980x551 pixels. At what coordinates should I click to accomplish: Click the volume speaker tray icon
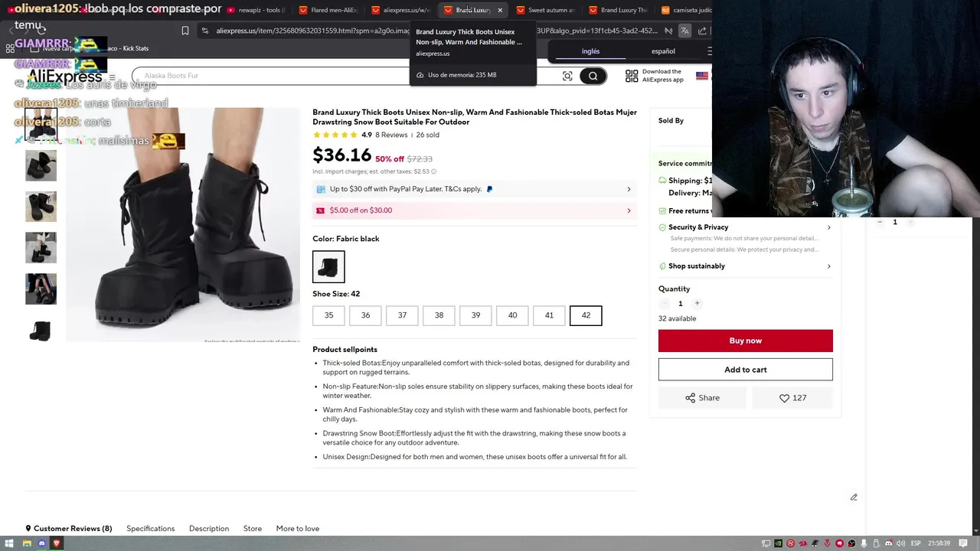[x=901, y=543]
